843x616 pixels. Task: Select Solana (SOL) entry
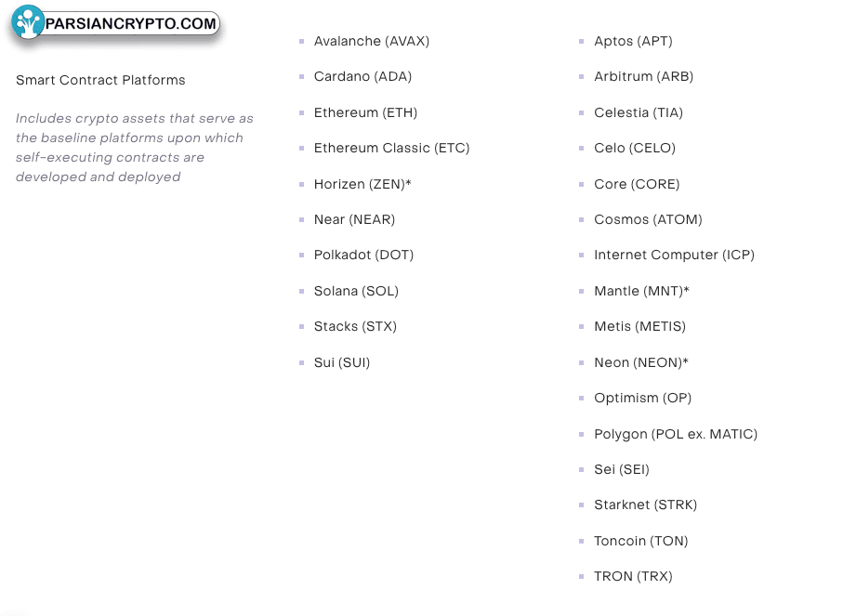pos(357,291)
